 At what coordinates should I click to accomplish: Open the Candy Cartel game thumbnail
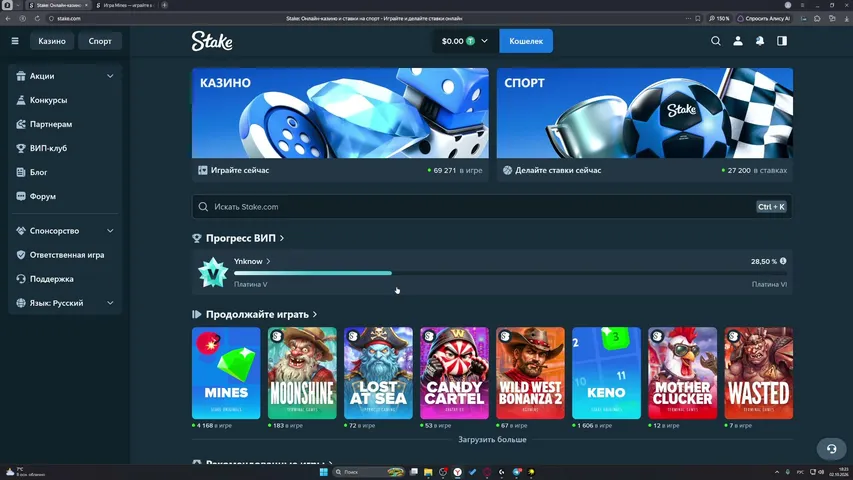[x=454, y=373]
